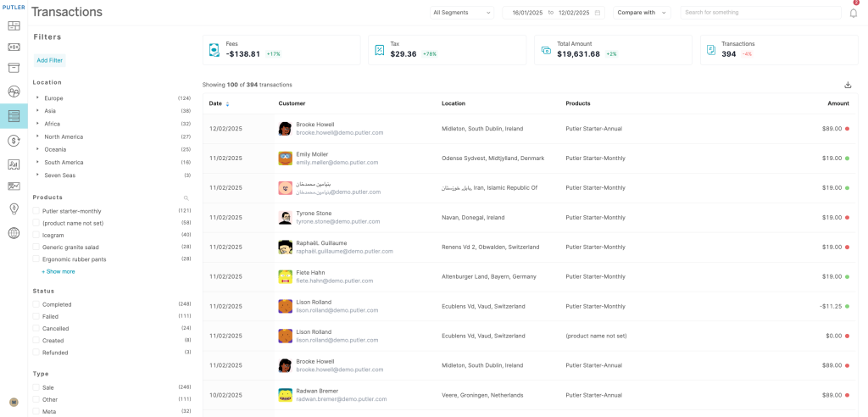Viewport: 868px width, 417px height.
Task: Click the start date 16/01/2025
Action: (528, 13)
